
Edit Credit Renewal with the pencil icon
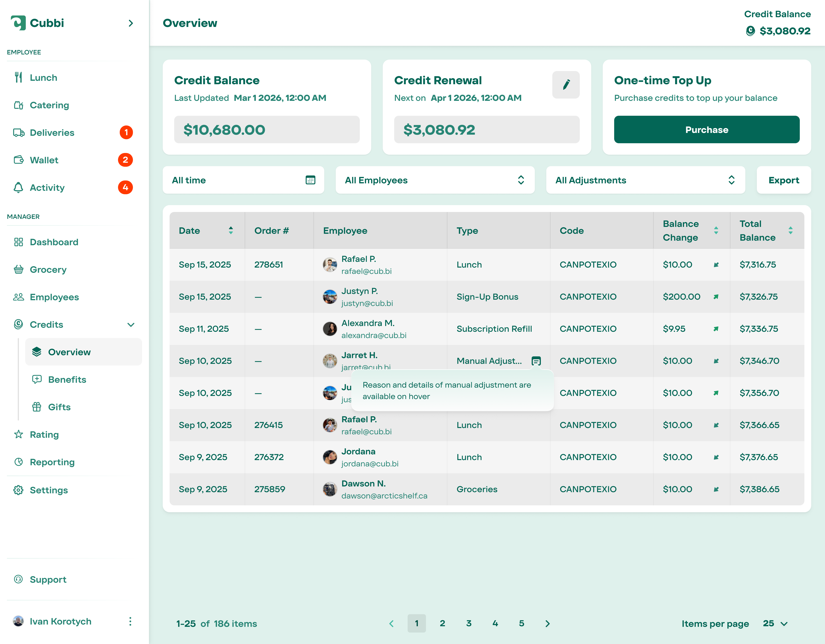[x=566, y=85]
